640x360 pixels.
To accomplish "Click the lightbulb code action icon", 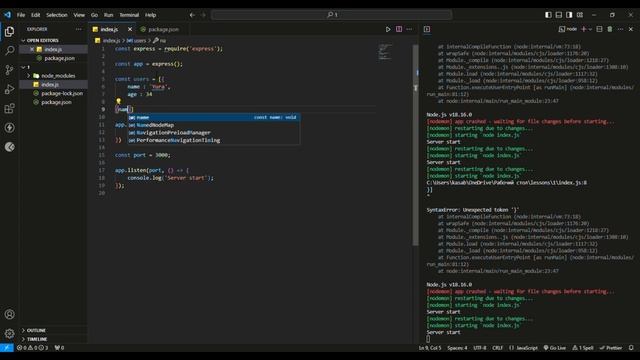I will (118, 101).
